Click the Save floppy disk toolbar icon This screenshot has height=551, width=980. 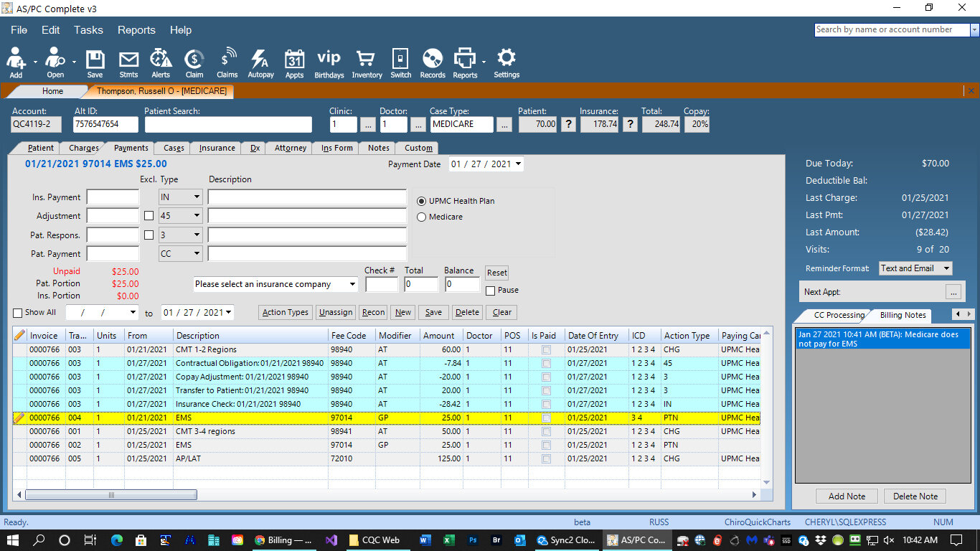click(x=95, y=63)
